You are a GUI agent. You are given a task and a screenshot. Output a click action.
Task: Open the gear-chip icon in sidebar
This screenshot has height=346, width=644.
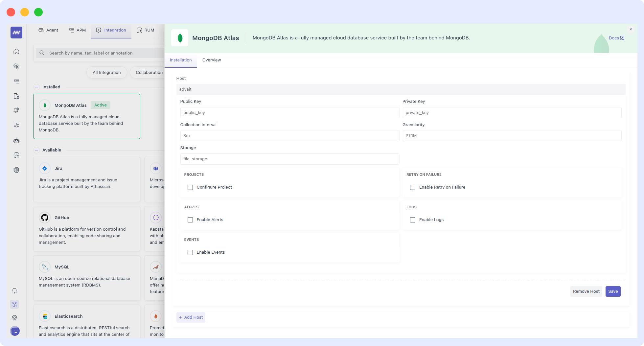16,170
